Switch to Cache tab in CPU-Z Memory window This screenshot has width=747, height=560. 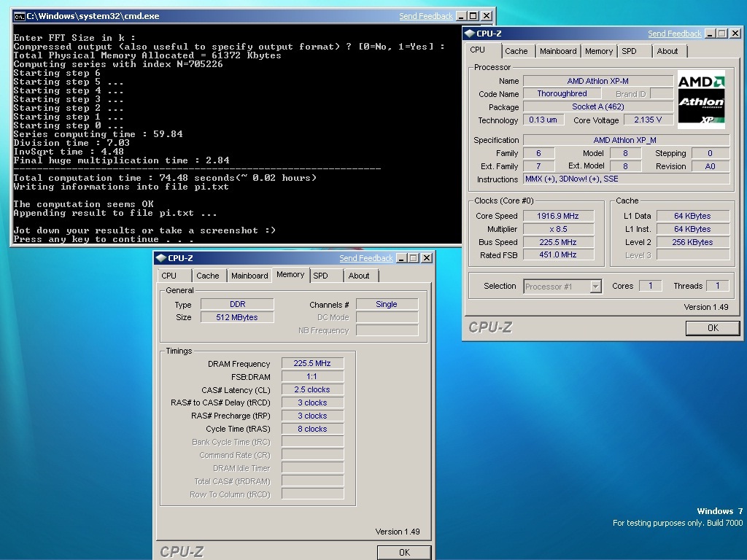point(208,276)
